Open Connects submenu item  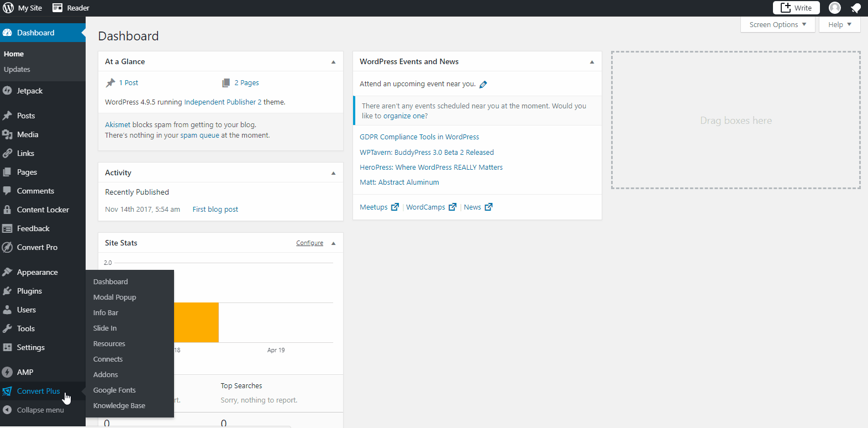(x=108, y=359)
